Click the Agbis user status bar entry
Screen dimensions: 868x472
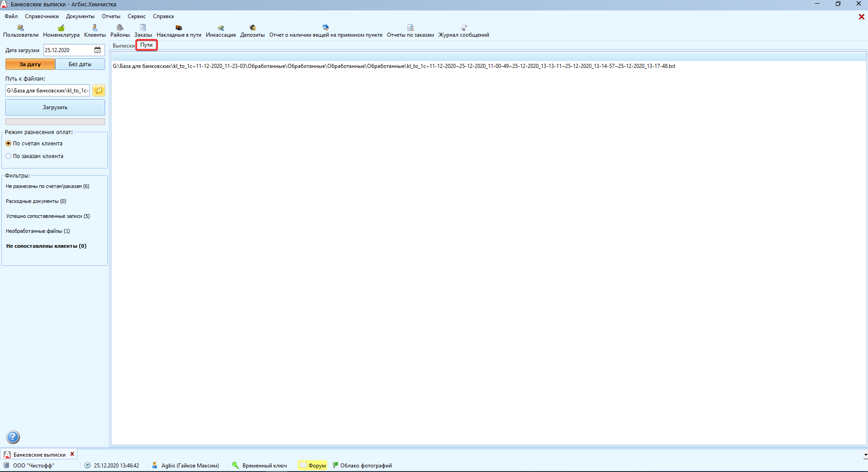pos(185,465)
